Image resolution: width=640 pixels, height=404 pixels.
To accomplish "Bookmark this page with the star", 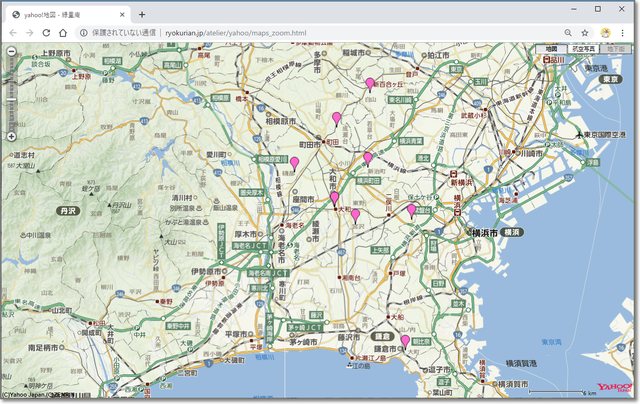I will tap(585, 33).
